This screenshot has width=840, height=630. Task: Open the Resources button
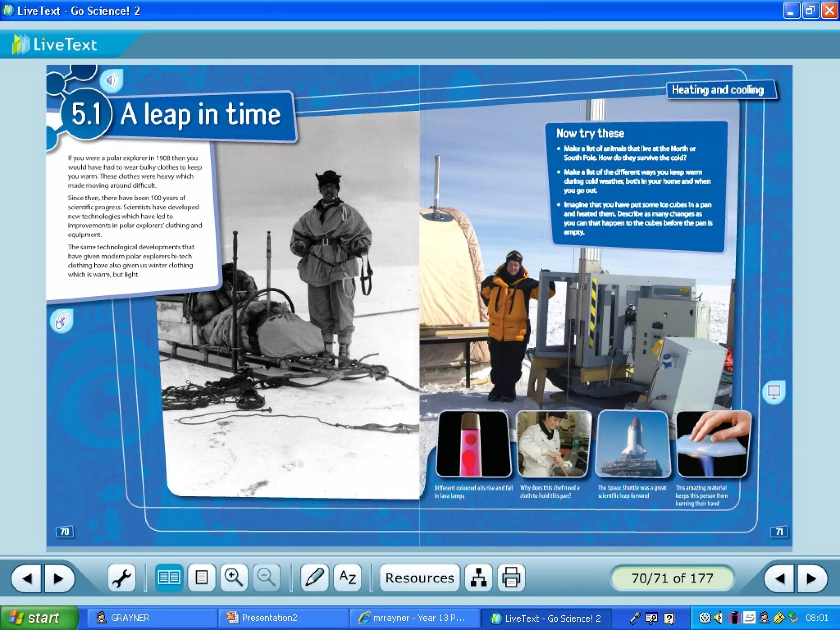tap(420, 578)
